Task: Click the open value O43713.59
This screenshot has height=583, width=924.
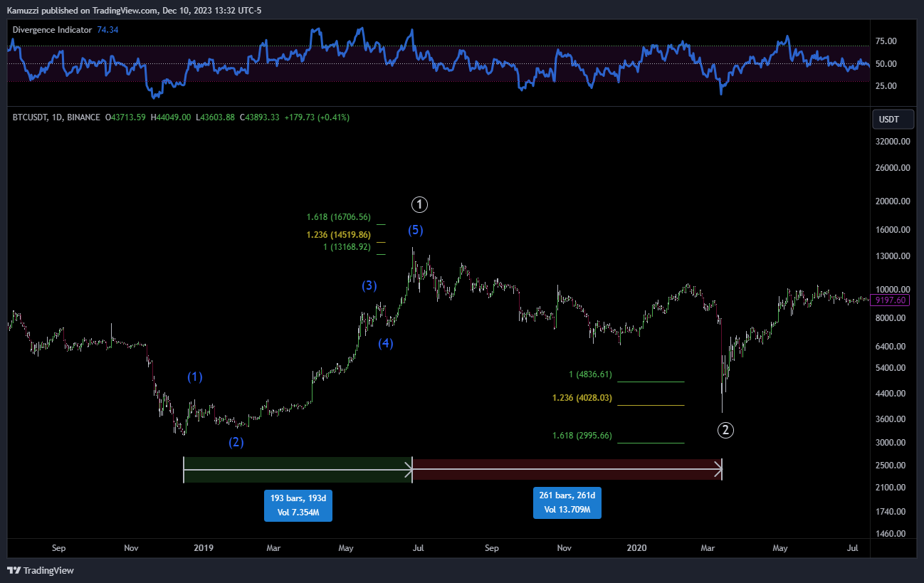Action: [x=125, y=117]
